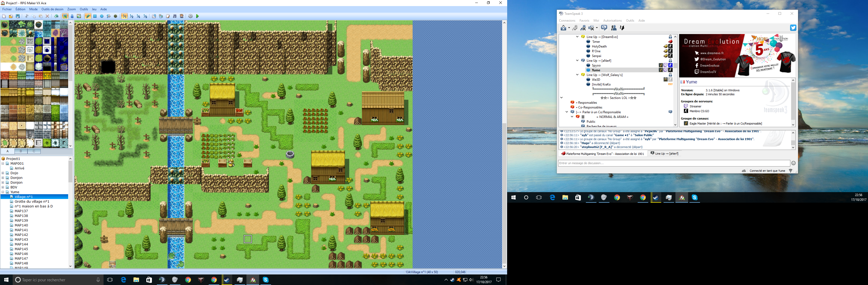Viewport: 868px width, 285px height.
Task: Open the Database from toolbar
Action: click(x=154, y=16)
